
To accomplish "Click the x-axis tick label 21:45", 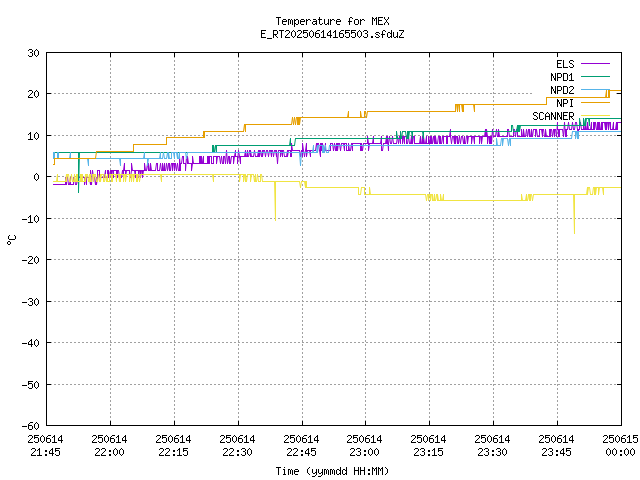I will pyautogui.click(x=46, y=452).
